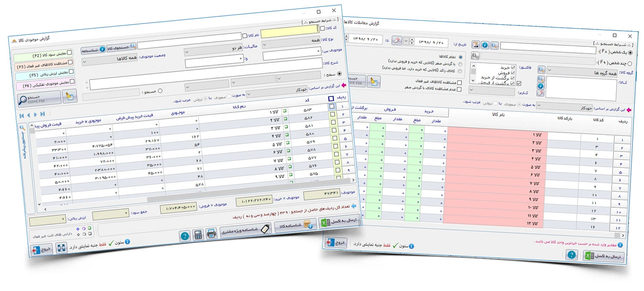Click ارسال به اکسل in the transactions report
This screenshot has width=644, height=291.
(603, 257)
